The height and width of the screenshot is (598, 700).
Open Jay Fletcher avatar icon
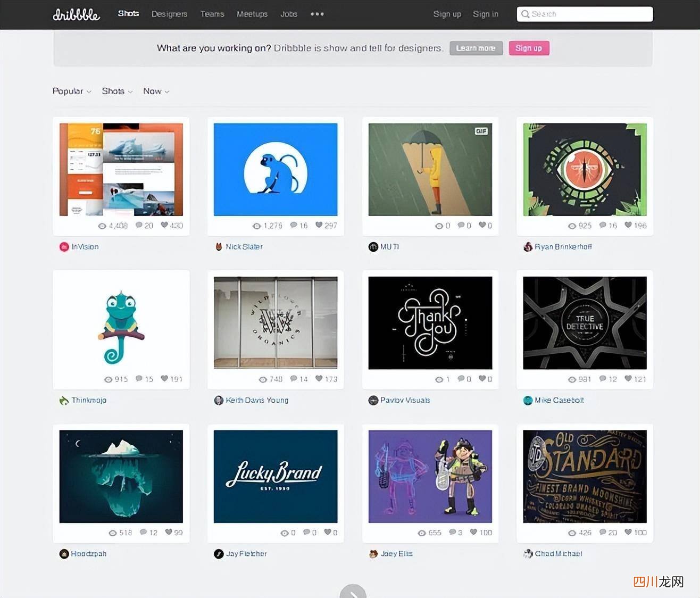coord(219,554)
